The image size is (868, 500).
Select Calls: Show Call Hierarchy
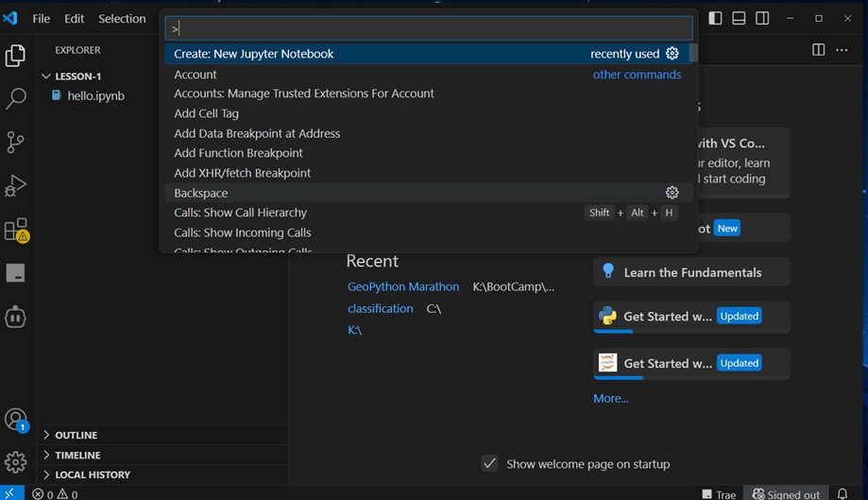click(x=429, y=213)
